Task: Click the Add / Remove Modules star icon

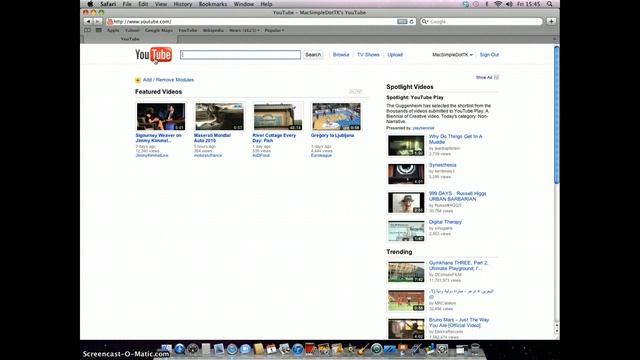Action: pyautogui.click(x=138, y=80)
